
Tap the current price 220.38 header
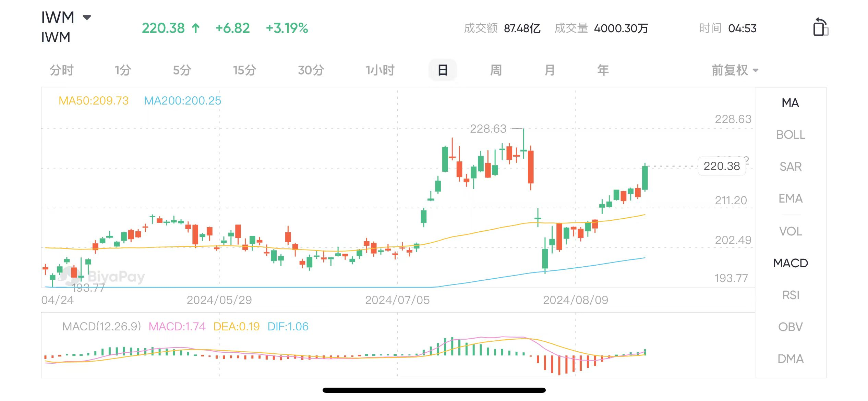point(163,28)
